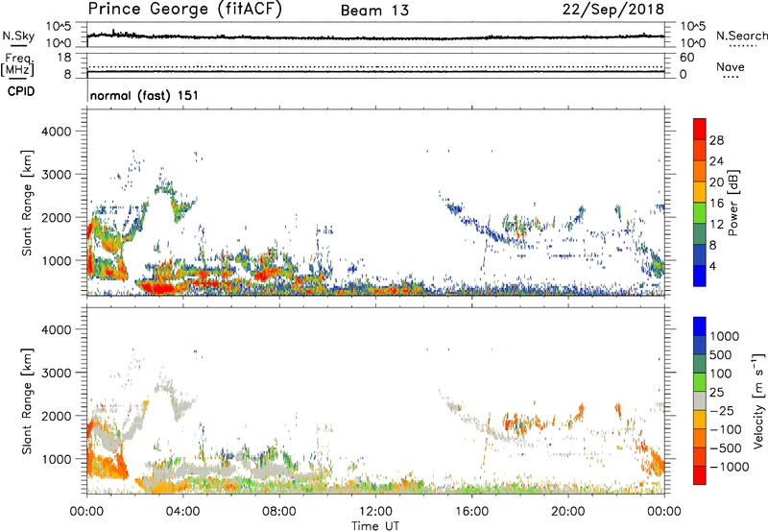
Task: Click the "500" velocity colorbar label
Action: click(721, 354)
